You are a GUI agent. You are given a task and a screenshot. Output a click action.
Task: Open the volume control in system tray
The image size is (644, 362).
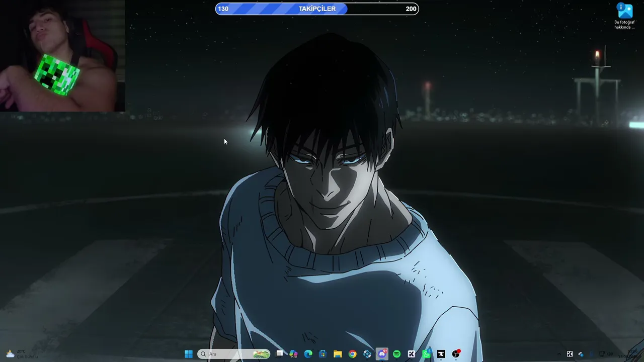click(610, 354)
